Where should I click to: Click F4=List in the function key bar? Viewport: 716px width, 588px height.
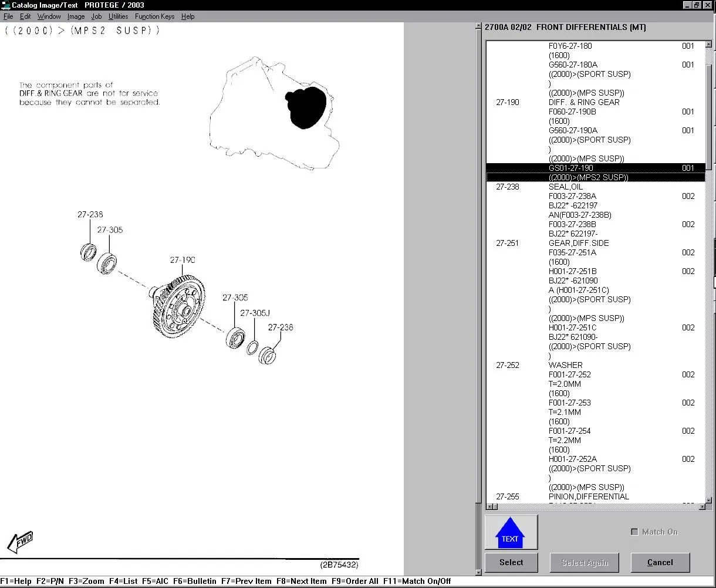pyautogui.click(x=123, y=581)
